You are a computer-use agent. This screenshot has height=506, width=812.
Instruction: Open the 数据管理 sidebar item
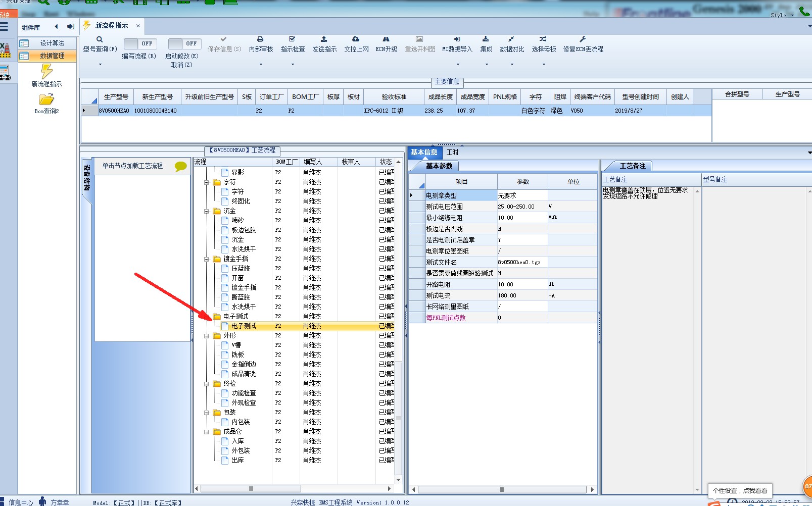tap(47, 56)
